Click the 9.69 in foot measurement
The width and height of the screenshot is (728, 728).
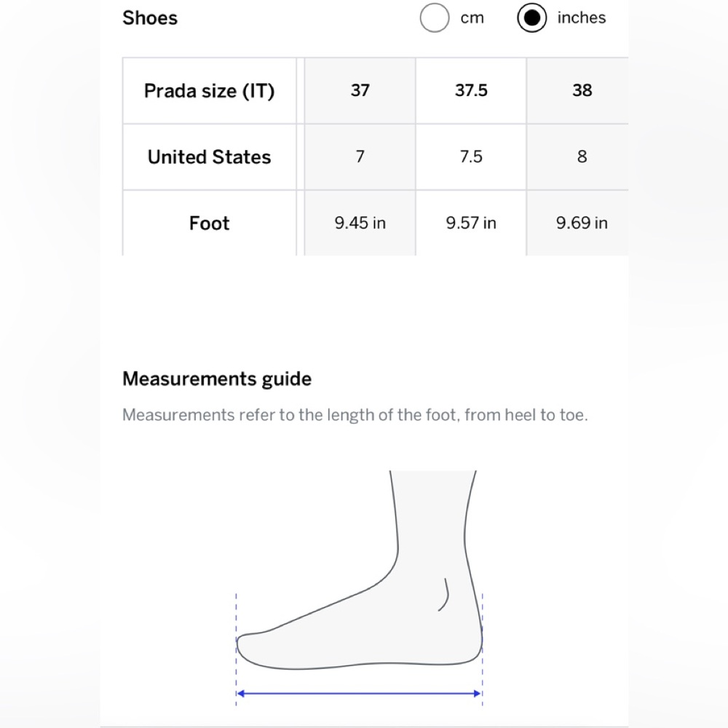click(582, 223)
